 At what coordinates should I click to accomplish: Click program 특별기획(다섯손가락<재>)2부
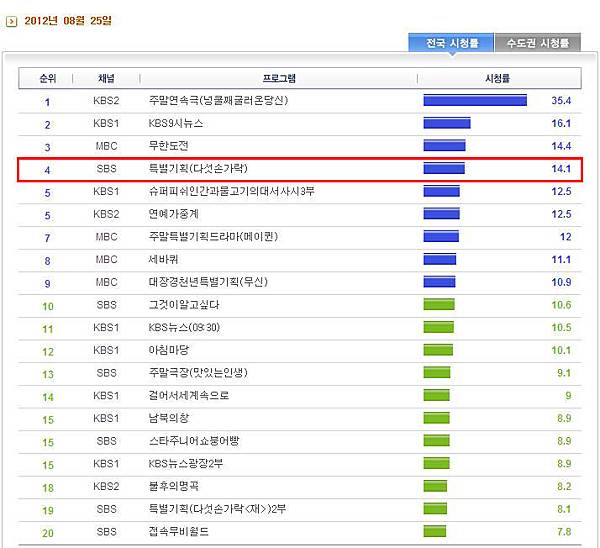click(x=217, y=509)
